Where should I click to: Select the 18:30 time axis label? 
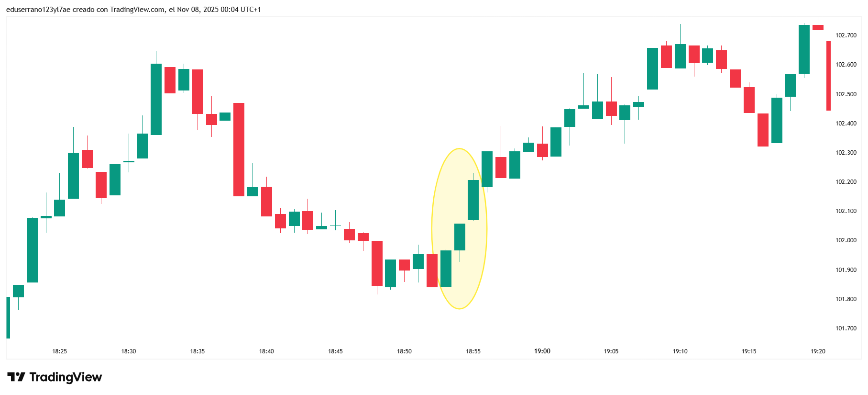pyautogui.click(x=129, y=351)
